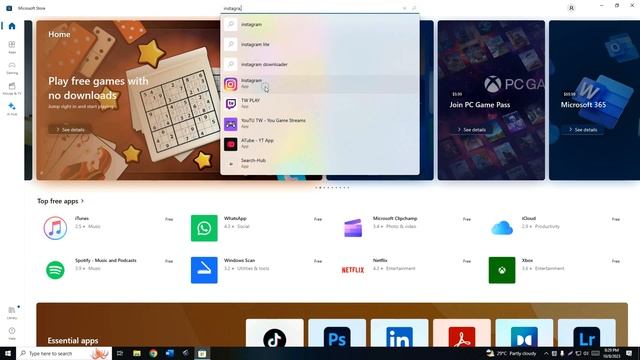Open the iCloud app listing
Image resolution: width=640 pixels, height=360 pixels.
(555, 227)
